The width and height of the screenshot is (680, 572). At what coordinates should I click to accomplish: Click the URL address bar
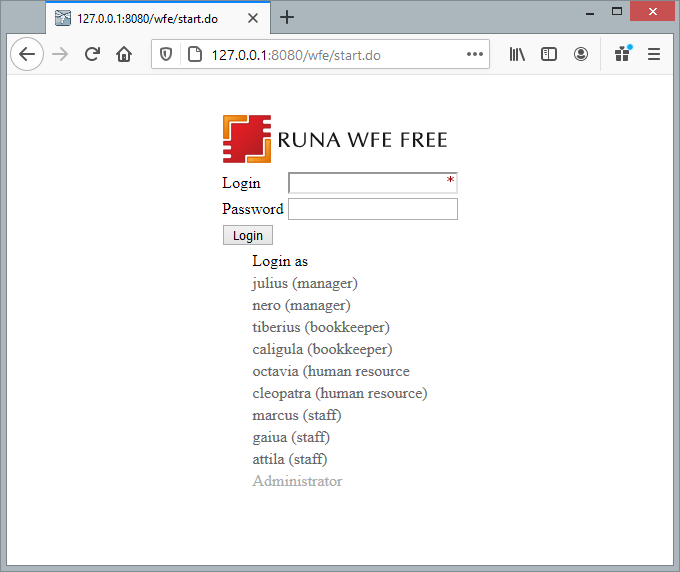coord(330,55)
